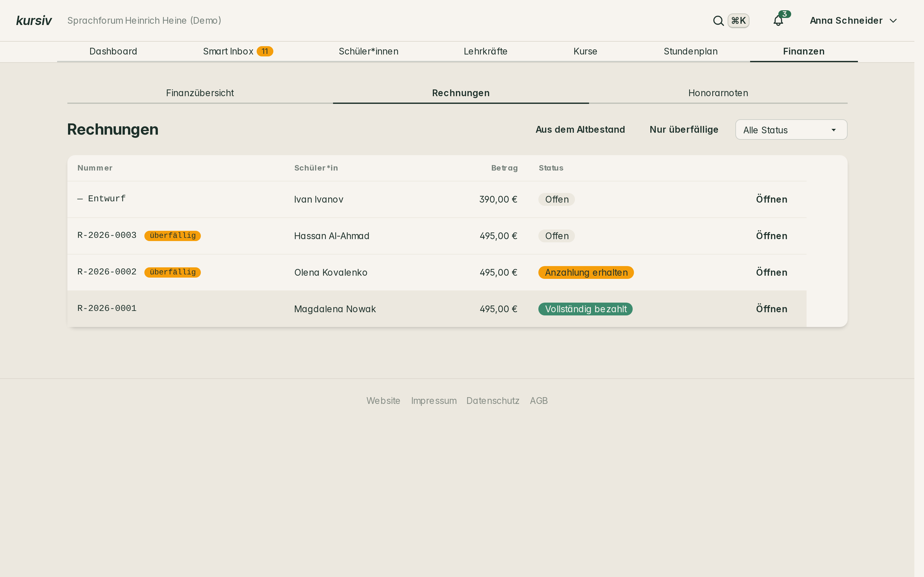Click the überfällig badge on R-2026-0002
The height and width of the screenshot is (577, 924).
click(173, 272)
